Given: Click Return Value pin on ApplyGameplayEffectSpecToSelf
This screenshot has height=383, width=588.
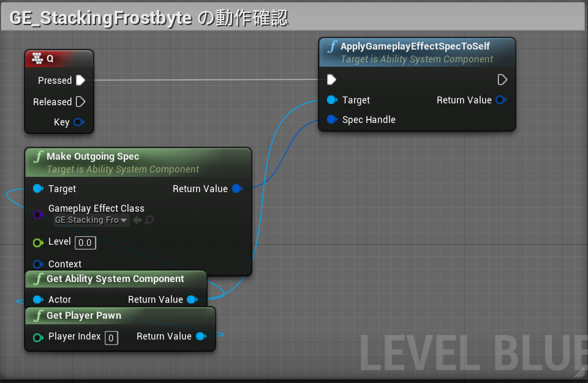Looking at the screenshot, I should (501, 100).
